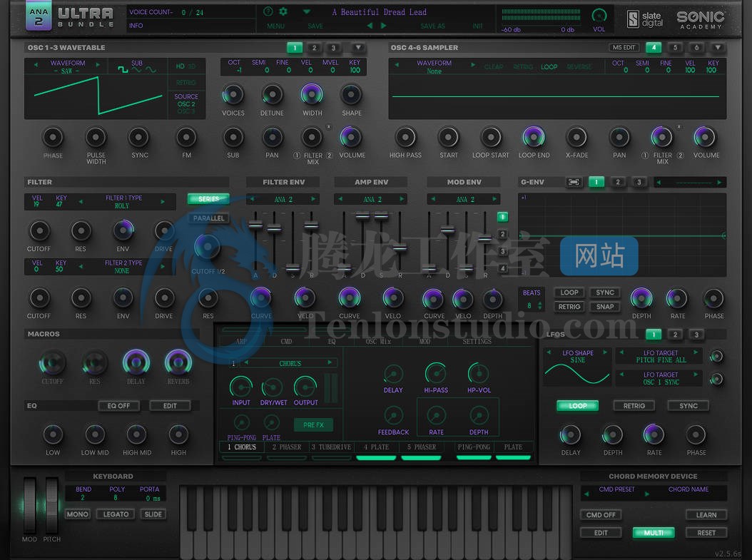Toggle LEGATO in Keyboard section
Viewport: 752px width, 560px height.
pos(116,514)
